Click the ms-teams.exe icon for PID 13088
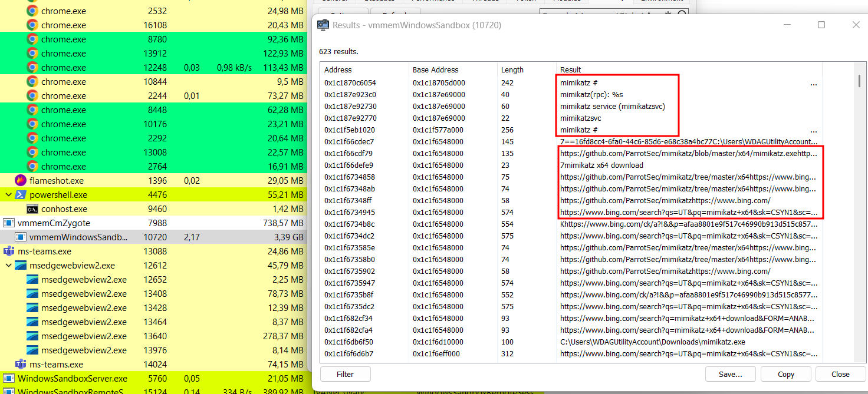868x394 pixels. pos(9,251)
